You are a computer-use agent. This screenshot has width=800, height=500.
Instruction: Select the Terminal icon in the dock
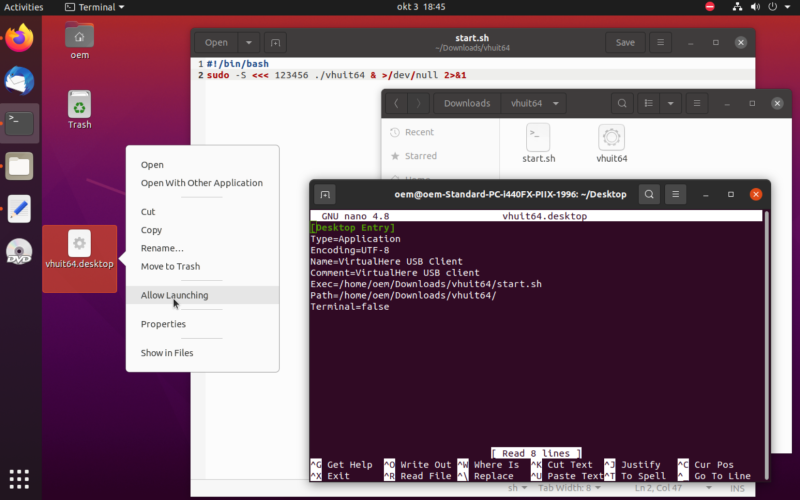(x=19, y=123)
